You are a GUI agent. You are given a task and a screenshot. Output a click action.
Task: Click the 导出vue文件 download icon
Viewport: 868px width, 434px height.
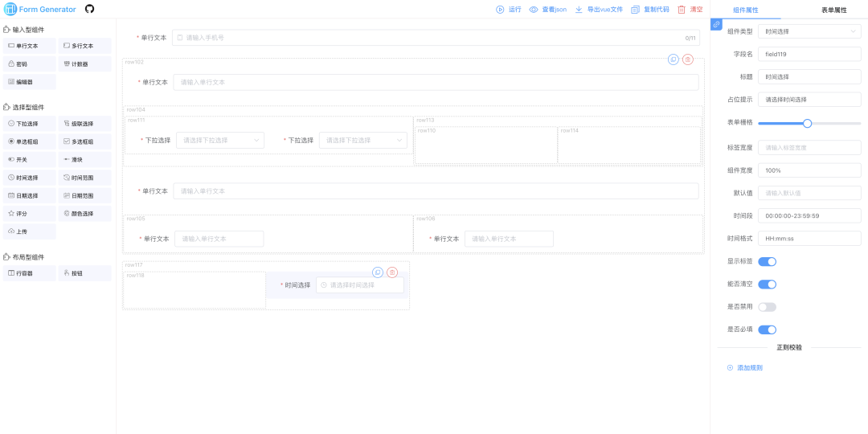point(579,10)
